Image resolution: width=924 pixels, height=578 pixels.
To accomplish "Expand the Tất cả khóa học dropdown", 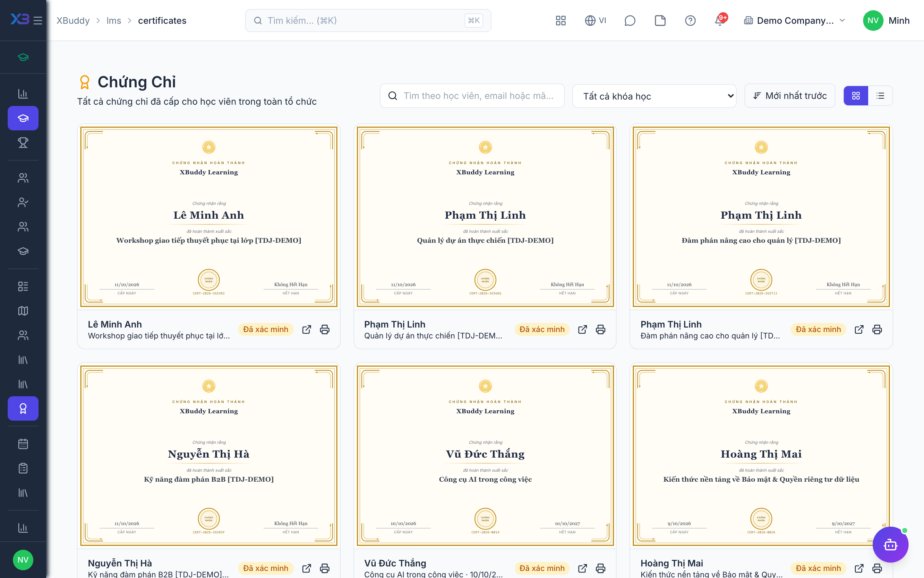I will (654, 96).
